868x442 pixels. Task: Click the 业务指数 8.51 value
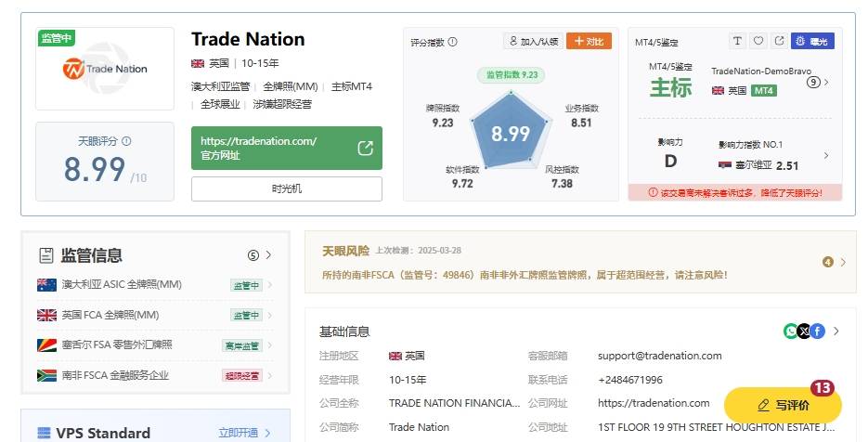point(581,123)
